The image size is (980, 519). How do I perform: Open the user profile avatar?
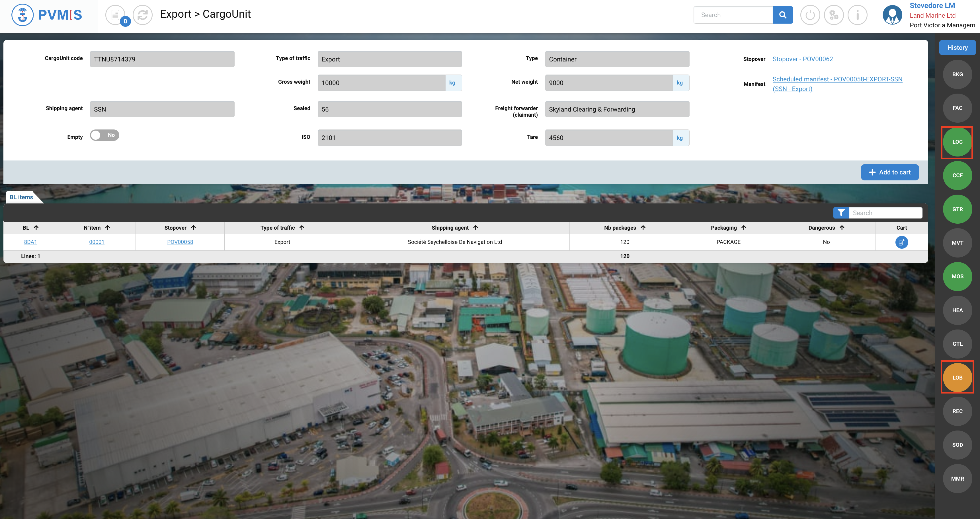coord(892,15)
